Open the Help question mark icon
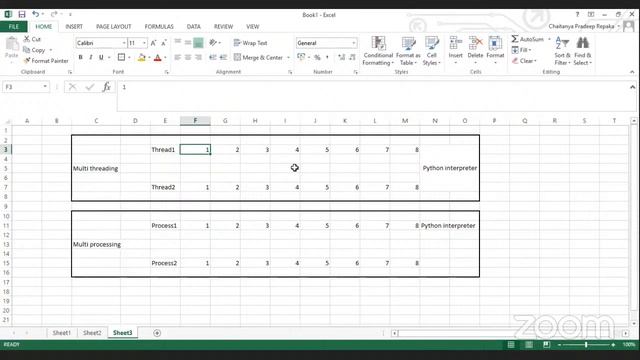Image resolution: width=640 pixels, height=360 pixels. (x=577, y=14)
